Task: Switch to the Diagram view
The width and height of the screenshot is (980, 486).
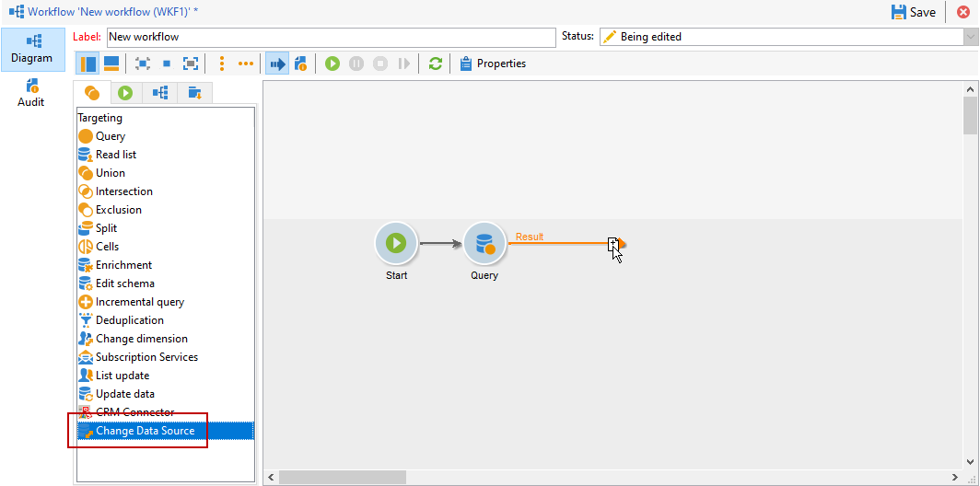Action: click(32, 50)
